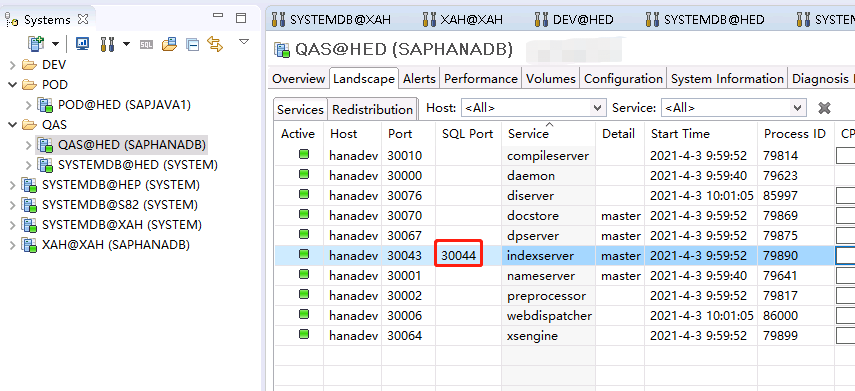Switch to DEV@HED editor tab
The height and width of the screenshot is (391, 855).
point(574,20)
